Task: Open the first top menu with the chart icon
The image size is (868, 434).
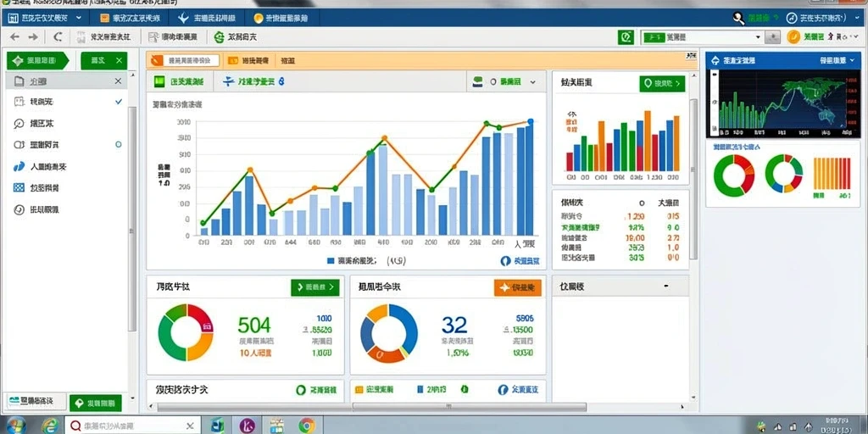Action: point(44,18)
